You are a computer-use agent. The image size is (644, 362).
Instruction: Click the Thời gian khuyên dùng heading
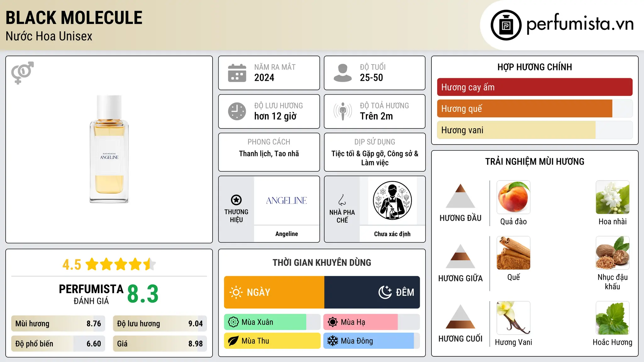[x=322, y=262]
